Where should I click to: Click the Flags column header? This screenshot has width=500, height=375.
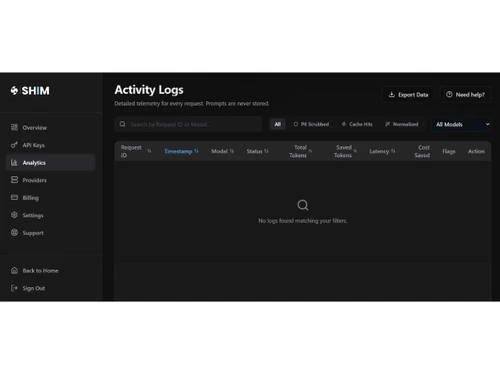click(x=449, y=151)
